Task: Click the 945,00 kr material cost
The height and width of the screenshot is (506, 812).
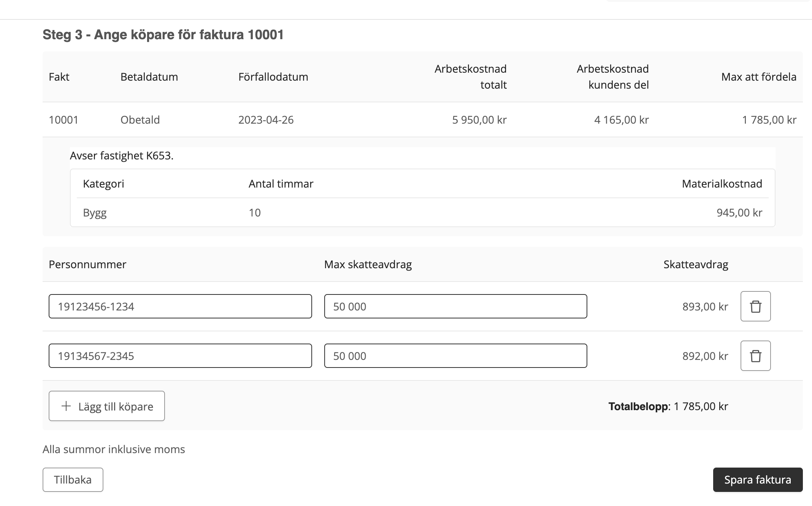Action: (739, 213)
